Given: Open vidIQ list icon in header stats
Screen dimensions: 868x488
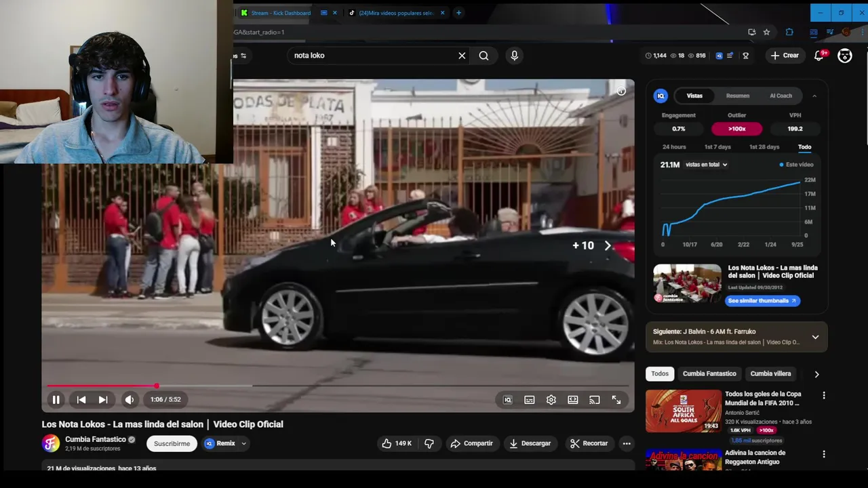Looking at the screenshot, I should tap(730, 56).
